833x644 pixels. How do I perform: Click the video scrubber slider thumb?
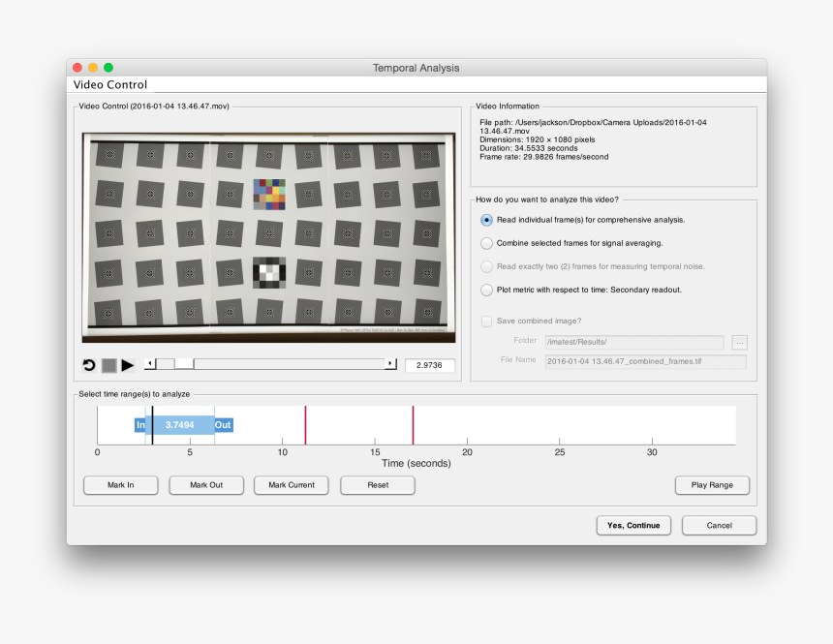point(184,364)
